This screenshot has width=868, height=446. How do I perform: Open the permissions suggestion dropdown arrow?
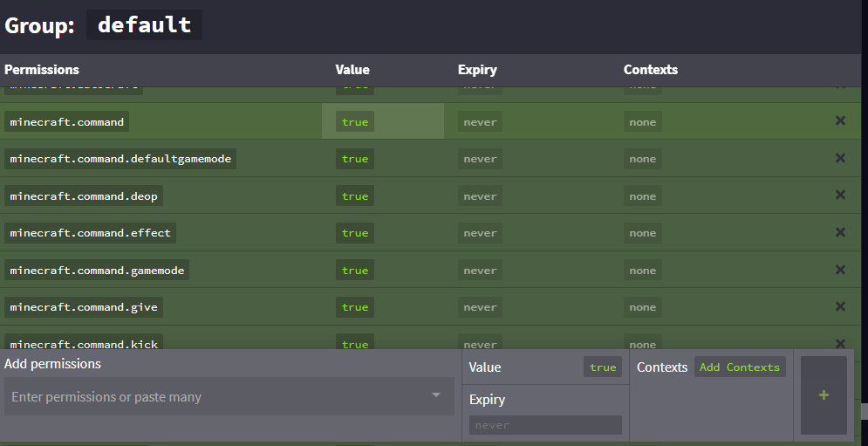[436, 396]
